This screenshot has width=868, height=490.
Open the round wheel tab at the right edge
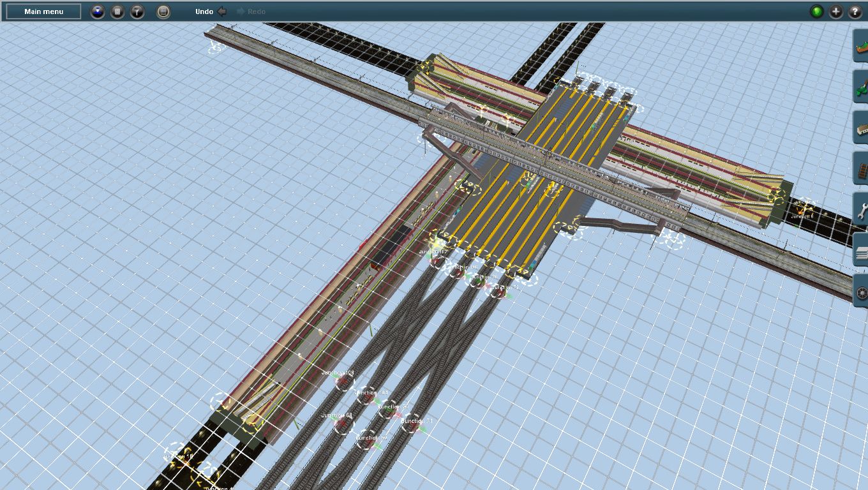pyautogui.click(x=861, y=291)
